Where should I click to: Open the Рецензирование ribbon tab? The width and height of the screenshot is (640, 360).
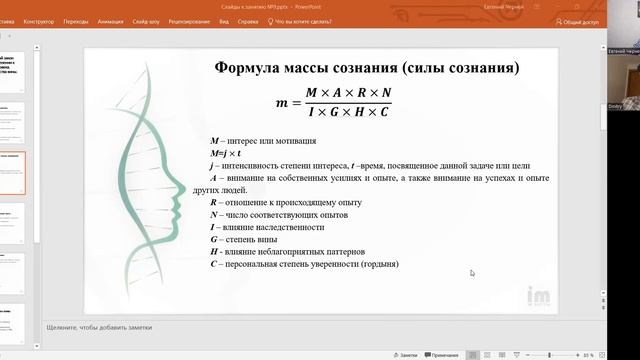pos(189,22)
